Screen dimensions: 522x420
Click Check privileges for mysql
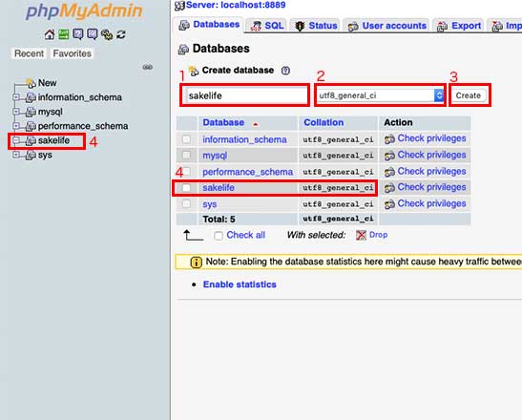pyautogui.click(x=431, y=155)
